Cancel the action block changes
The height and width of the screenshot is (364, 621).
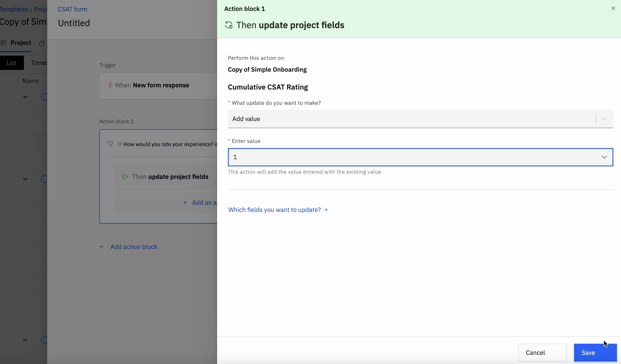click(x=542, y=353)
